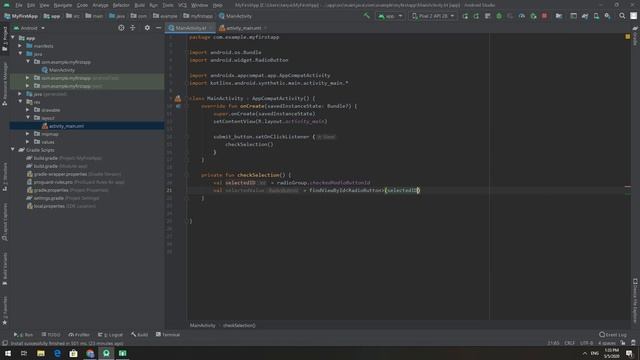Toggle the Build Variants side tool button
The width and height of the screenshot is (640, 360).
(x=4, y=269)
